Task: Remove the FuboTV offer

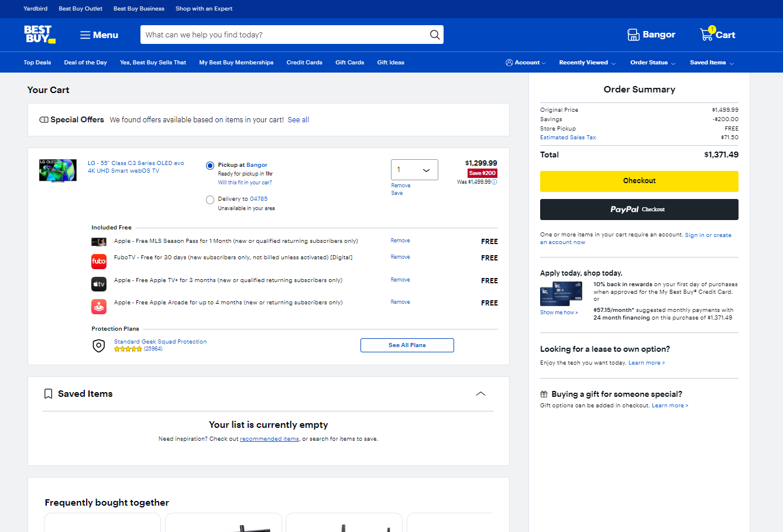Action: (400, 257)
